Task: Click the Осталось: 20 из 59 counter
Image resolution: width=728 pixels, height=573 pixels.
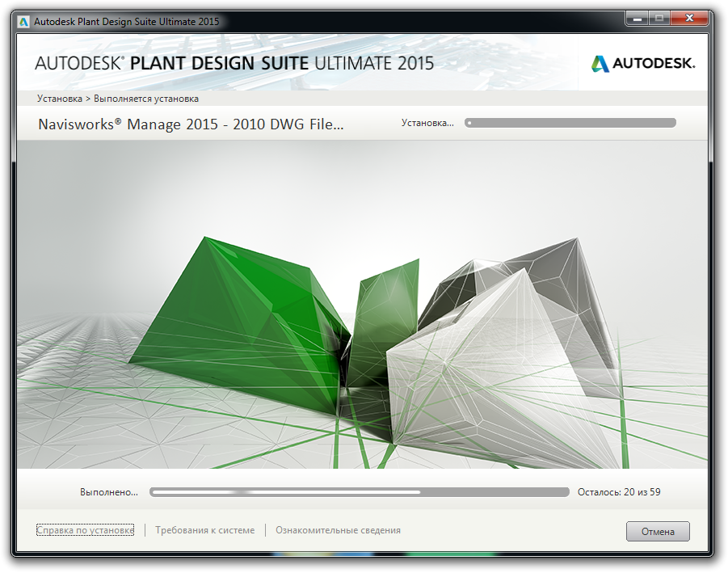Action: [x=619, y=491]
